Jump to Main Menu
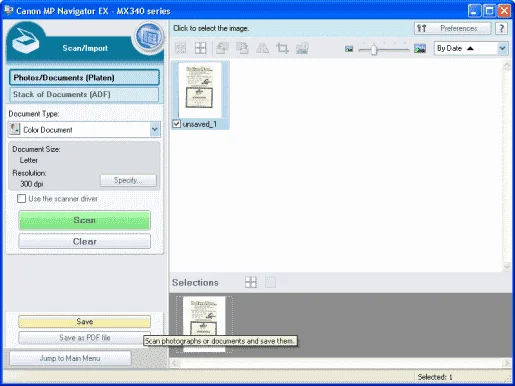The height and width of the screenshot is (386, 515). [70, 358]
